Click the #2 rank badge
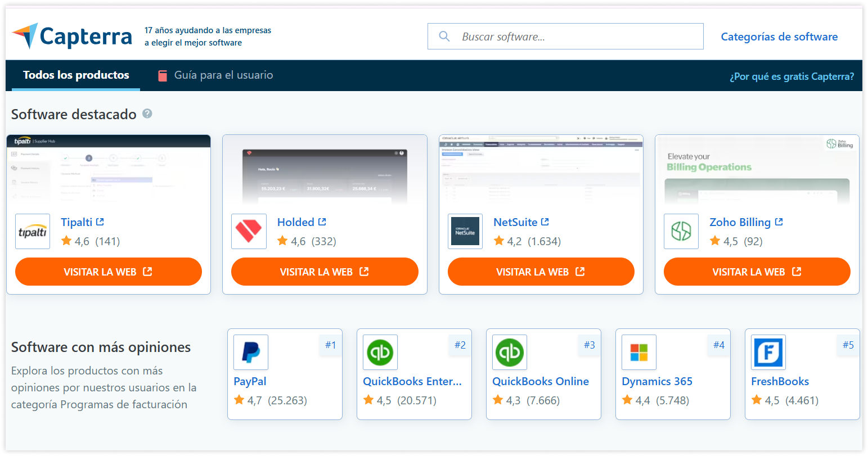This screenshot has height=456, width=868. coord(460,345)
